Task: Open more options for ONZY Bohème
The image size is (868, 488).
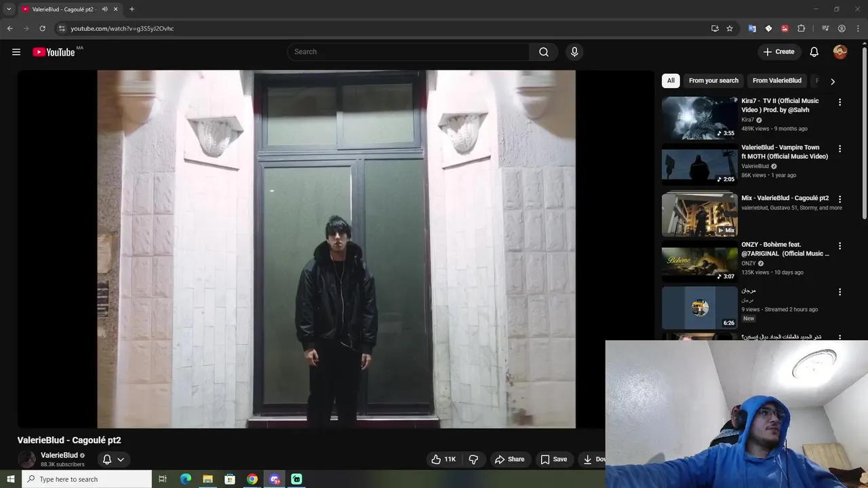Action: (x=840, y=246)
